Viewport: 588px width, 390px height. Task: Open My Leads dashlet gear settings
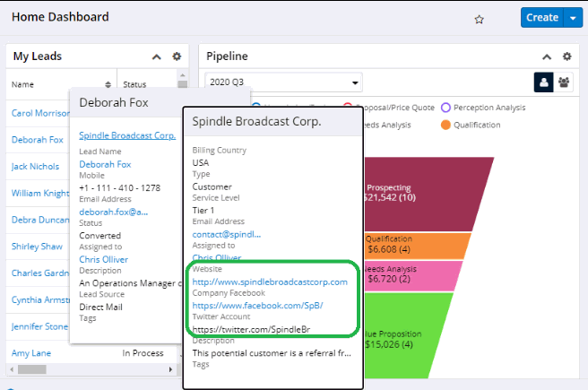tap(177, 56)
